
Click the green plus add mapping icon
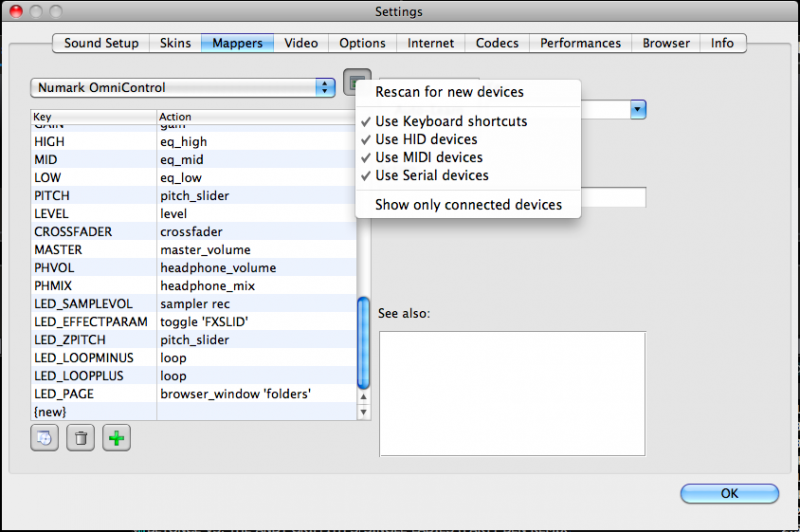click(117, 438)
